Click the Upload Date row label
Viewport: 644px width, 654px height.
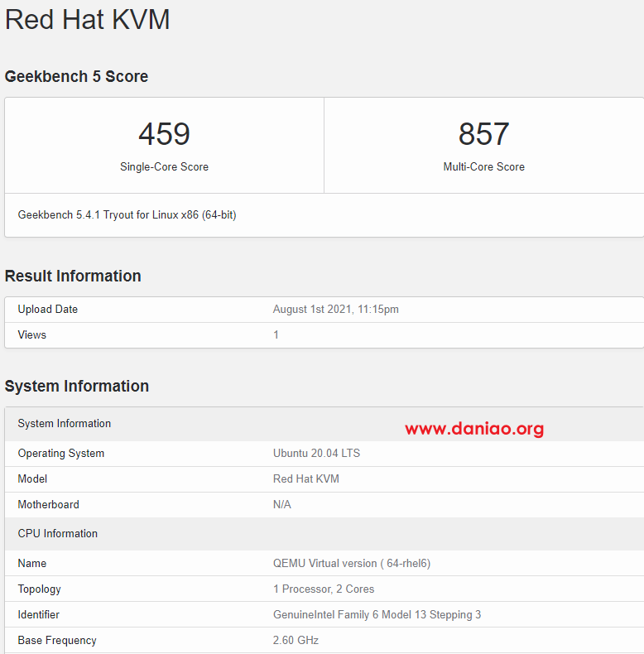(x=48, y=310)
